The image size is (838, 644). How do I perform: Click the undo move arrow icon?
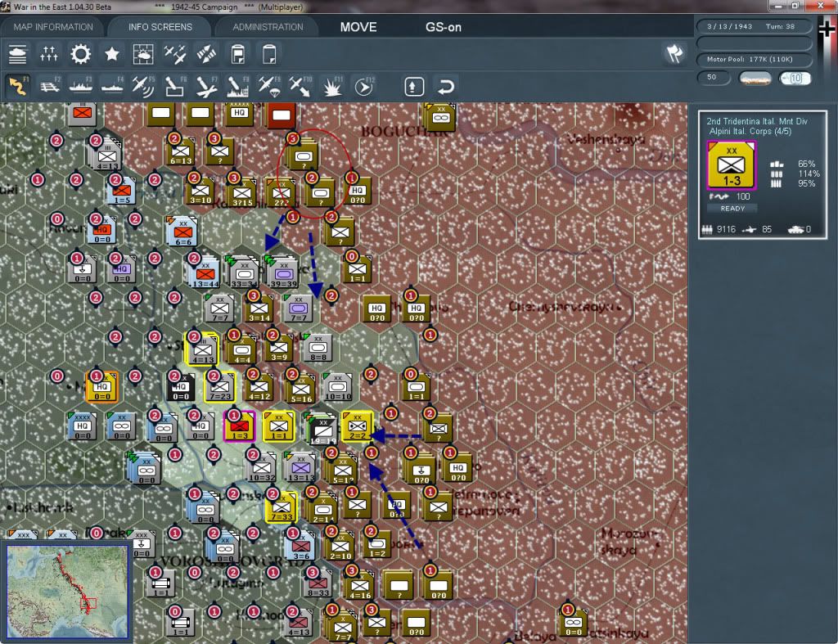click(446, 87)
